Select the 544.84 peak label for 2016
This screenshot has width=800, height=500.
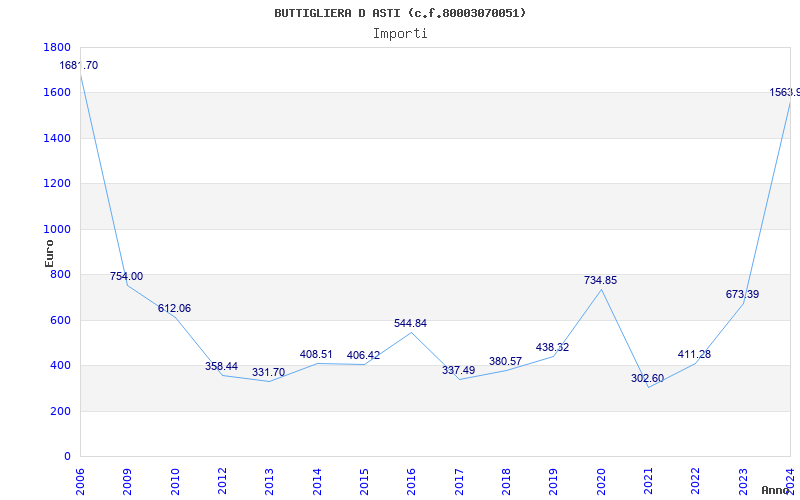pyautogui.click(x=410, y=323)
